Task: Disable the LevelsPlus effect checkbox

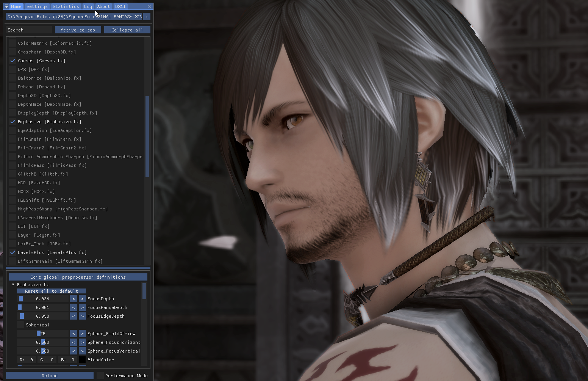Action: pos(13,252)
